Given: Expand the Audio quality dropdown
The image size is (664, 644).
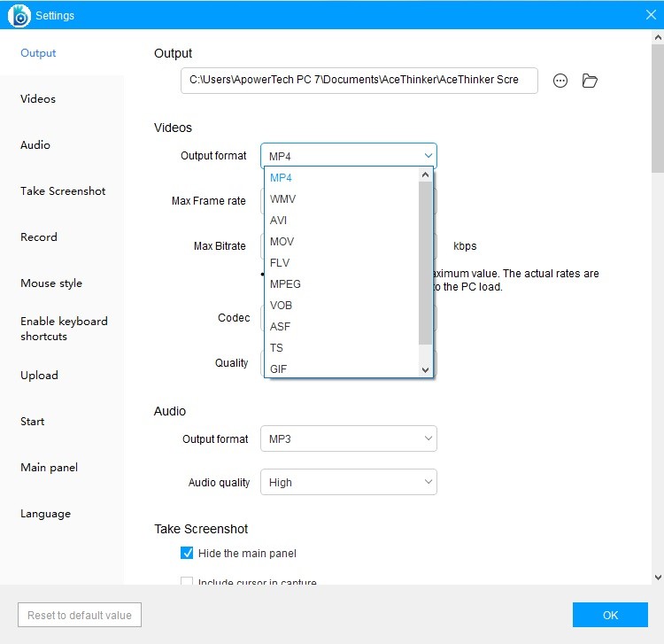Looking at the screenshot, I should [x=348, y=483].
